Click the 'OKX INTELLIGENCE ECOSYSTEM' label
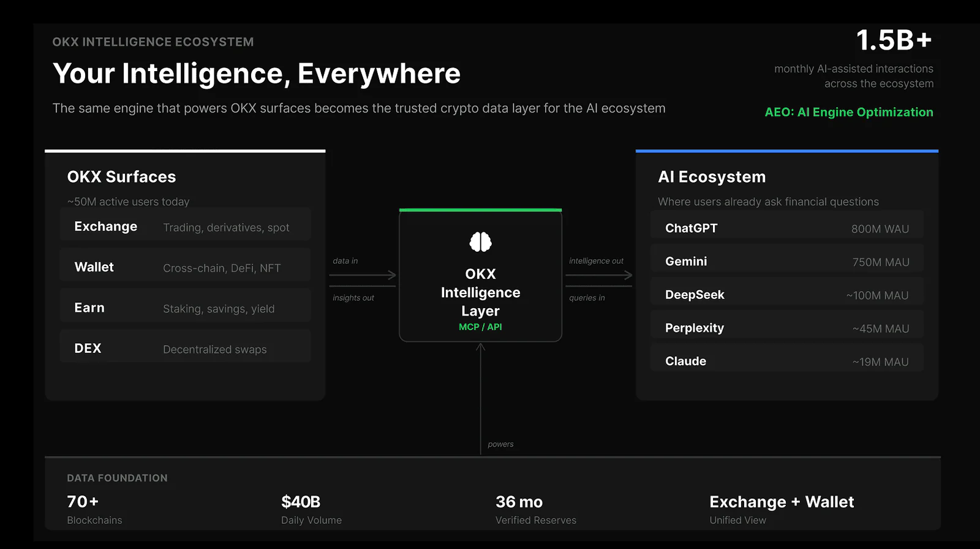The image size is (980, 549). [x=153, y=42]
